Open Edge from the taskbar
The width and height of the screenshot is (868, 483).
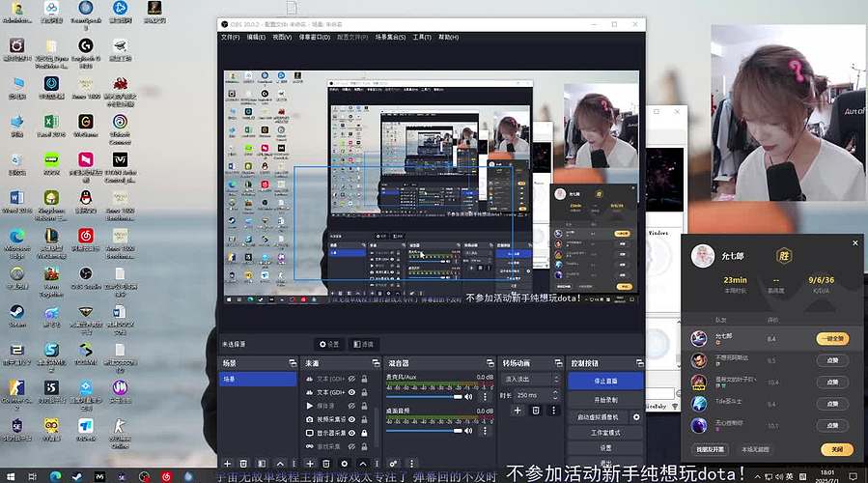click(55, 476)
